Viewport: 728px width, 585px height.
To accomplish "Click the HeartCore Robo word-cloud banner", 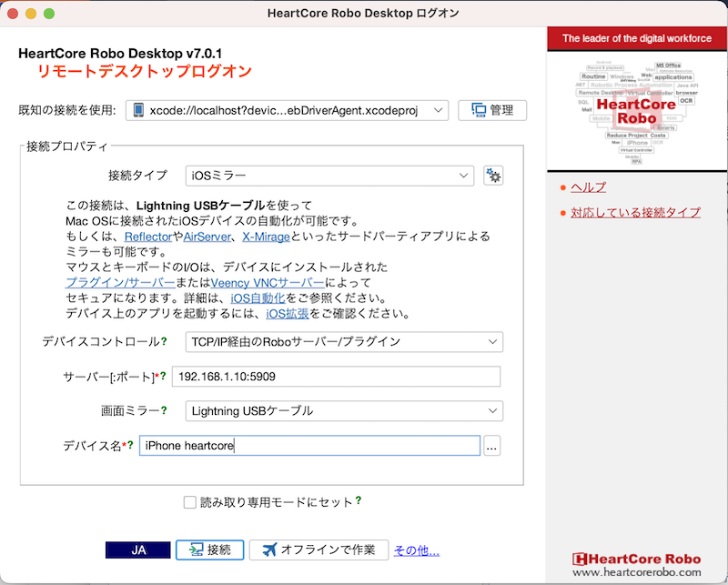I will point(637,111).
